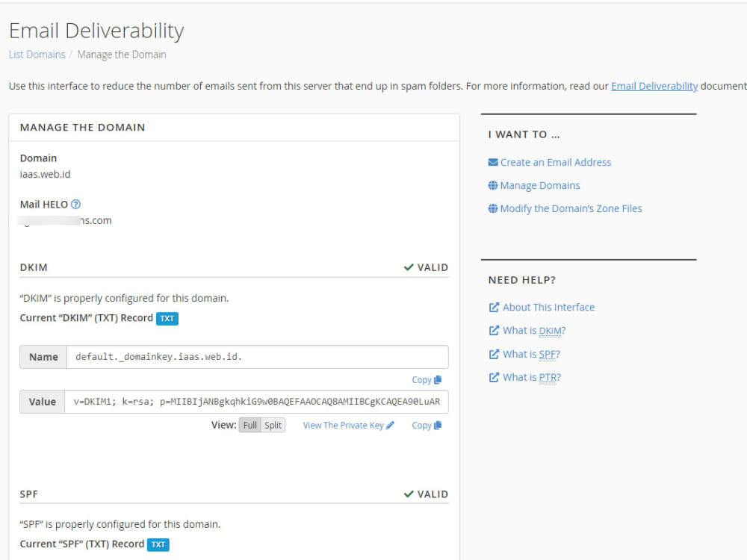Image resolution: width=747 pixels, height=560 pixels.
Task: Click external link icon beside What is PTR?
Action: (x=494, y=377)
